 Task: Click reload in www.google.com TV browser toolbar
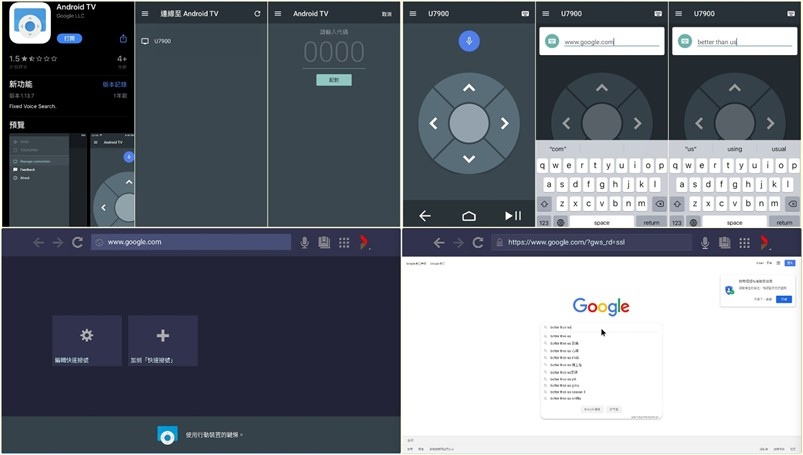click(x=77, y=242)
